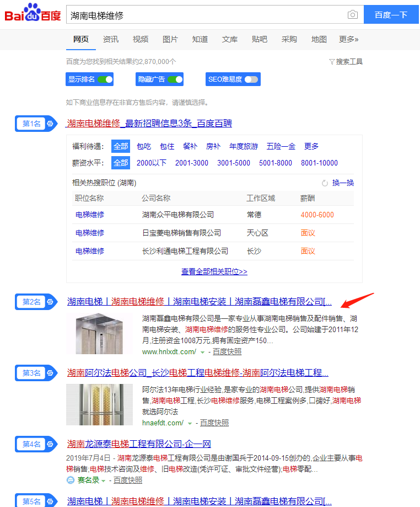Click the 换一换 refresh icon
This screenshot has width=420, height=507.
point(325,183)
